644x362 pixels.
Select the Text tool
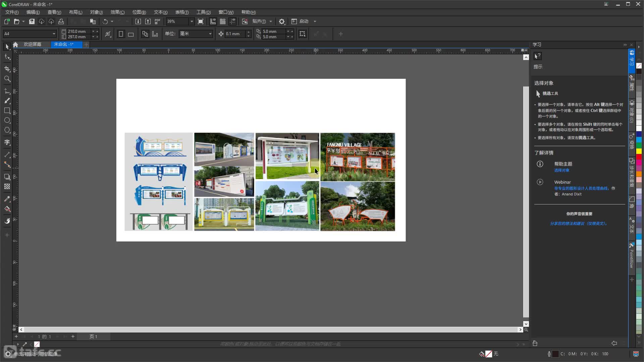click(7, 142)
